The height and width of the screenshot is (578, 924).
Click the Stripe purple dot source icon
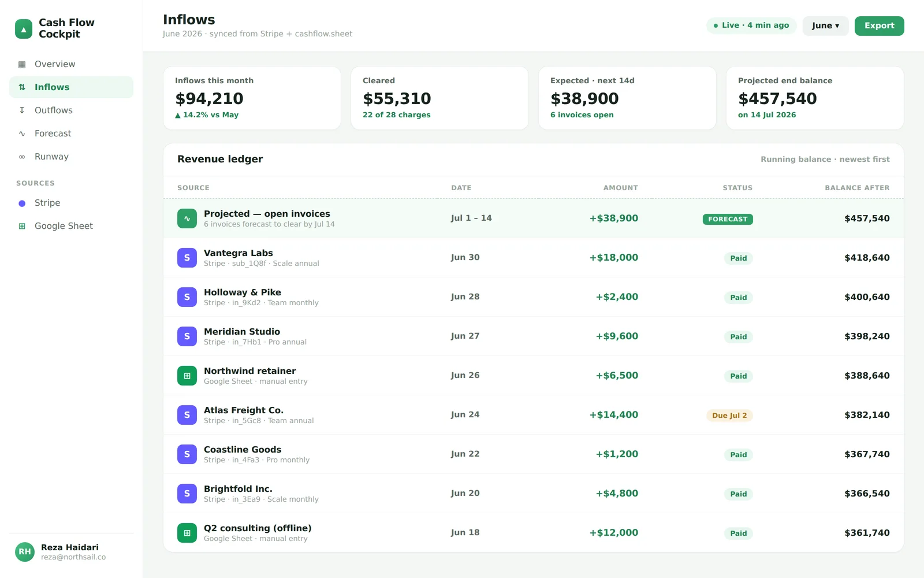coord(22,203)
